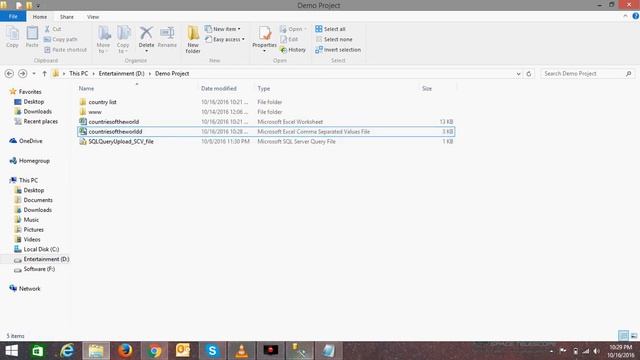Open the Move to dropdown
The height and width of the screenshot is (360, 640).
103,39
